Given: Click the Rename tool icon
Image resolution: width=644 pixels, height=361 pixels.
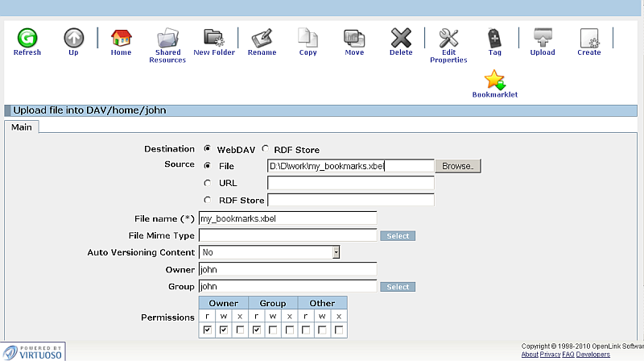Looking at the screenshot, I should (262, 38).
